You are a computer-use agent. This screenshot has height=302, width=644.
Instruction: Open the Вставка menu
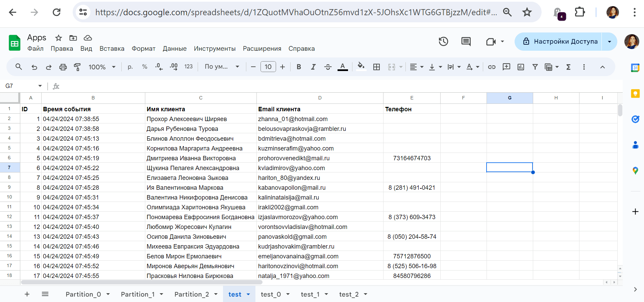[112, 49]
